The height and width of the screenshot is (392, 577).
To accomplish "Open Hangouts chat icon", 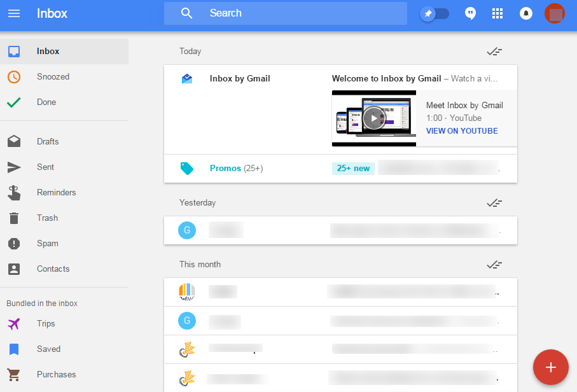I will pyautogui.click(x=470, y=13).
